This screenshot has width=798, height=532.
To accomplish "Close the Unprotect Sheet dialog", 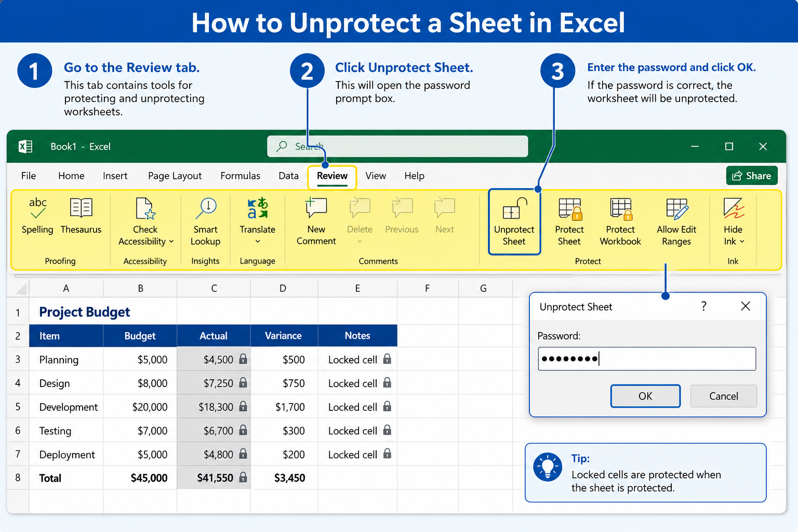I will (x=746, y=306).
